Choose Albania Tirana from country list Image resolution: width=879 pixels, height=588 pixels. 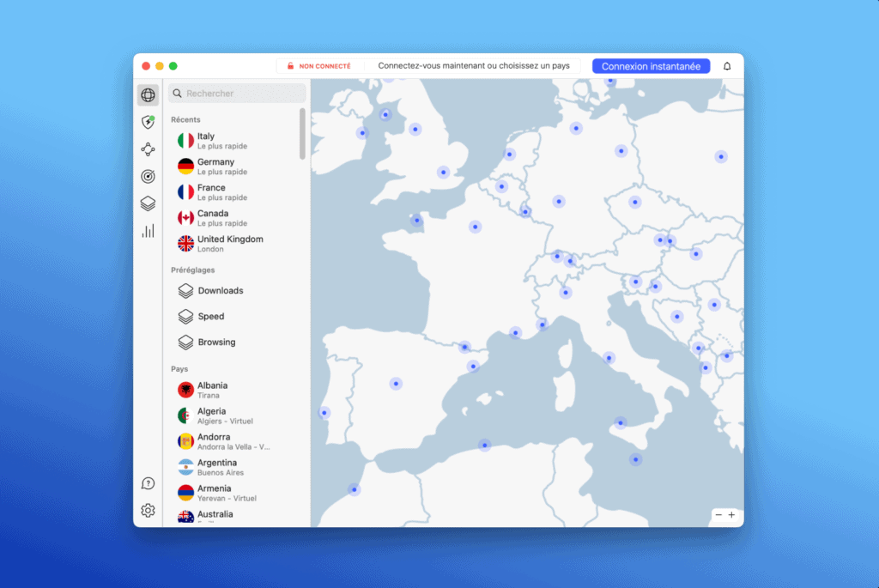tap(212, 390)
